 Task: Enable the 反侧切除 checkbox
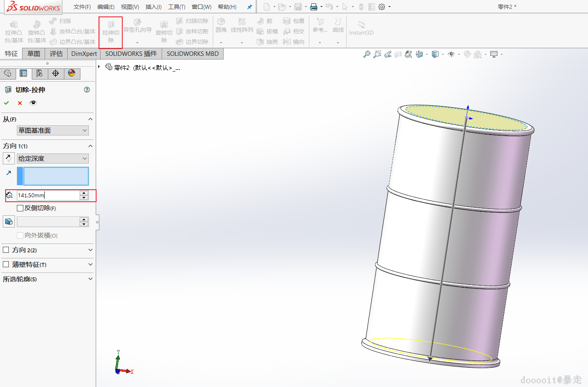(x=20, y=208)
